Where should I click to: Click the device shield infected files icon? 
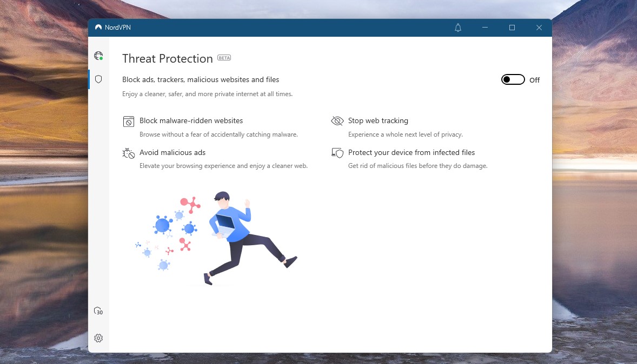(x=337, y=153)
